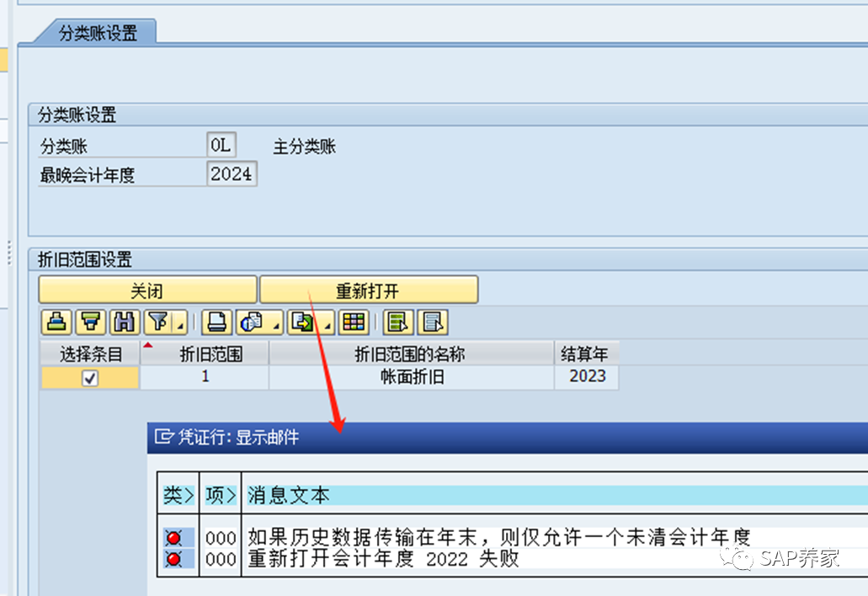Deselect all entries with the gray list icon
Screen dimensions: 868x596
pyautogui.click(x=433, y=322)
